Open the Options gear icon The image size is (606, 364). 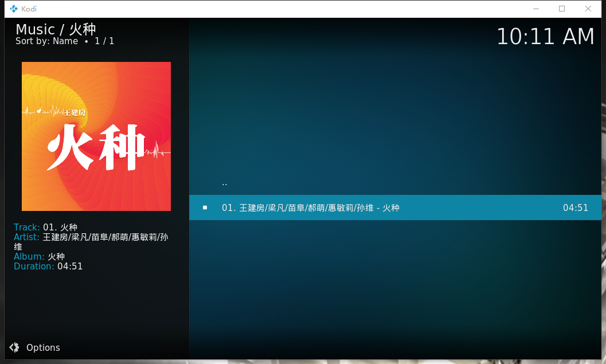[14, 347]
